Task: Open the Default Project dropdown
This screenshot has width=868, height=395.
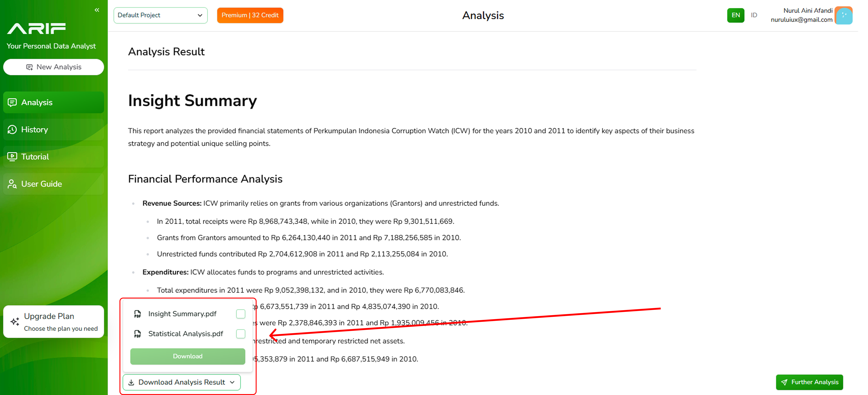Action: point(160,15)
